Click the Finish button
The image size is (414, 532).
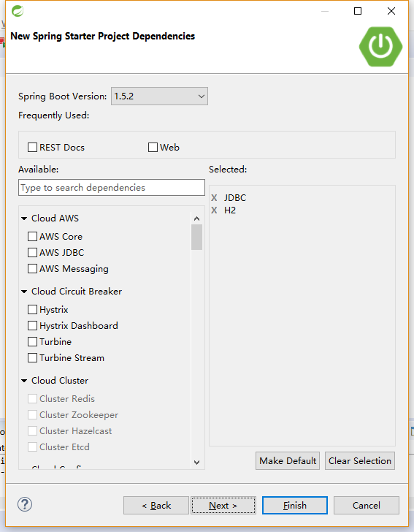click(295, 506)
